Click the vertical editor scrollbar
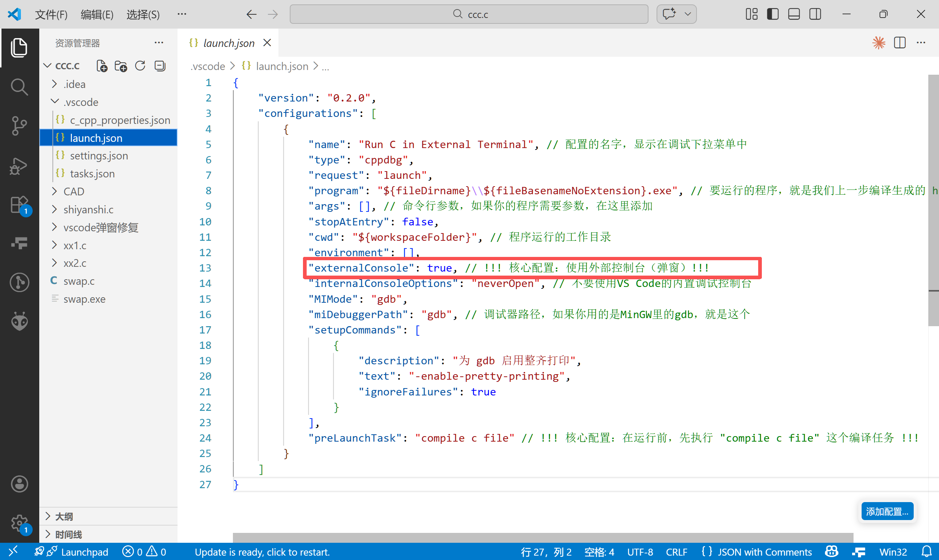 click(x=933, y=200)
